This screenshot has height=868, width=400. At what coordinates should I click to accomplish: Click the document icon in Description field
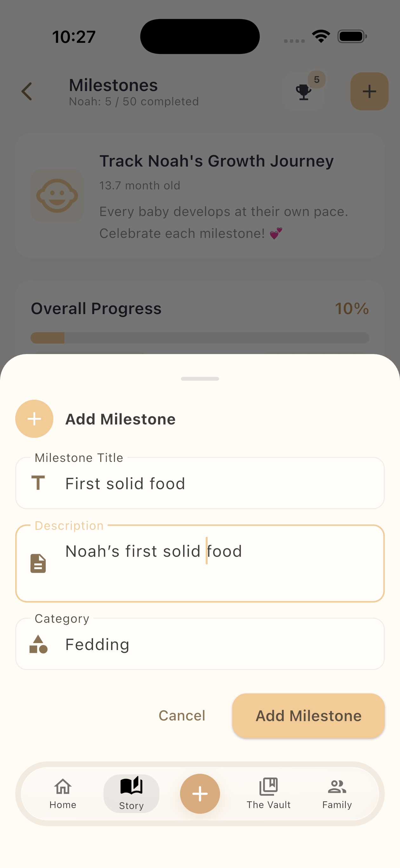pos(38,563)
